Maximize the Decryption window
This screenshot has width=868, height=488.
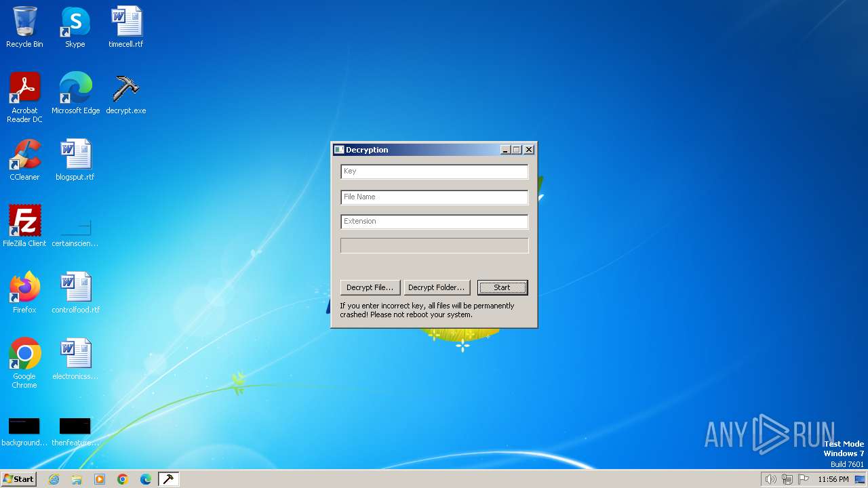pos(517,150)
